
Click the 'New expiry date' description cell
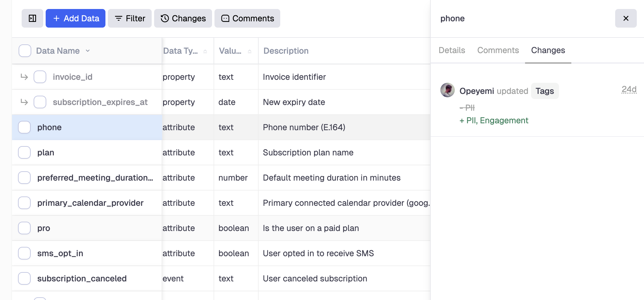coord(294,102)
